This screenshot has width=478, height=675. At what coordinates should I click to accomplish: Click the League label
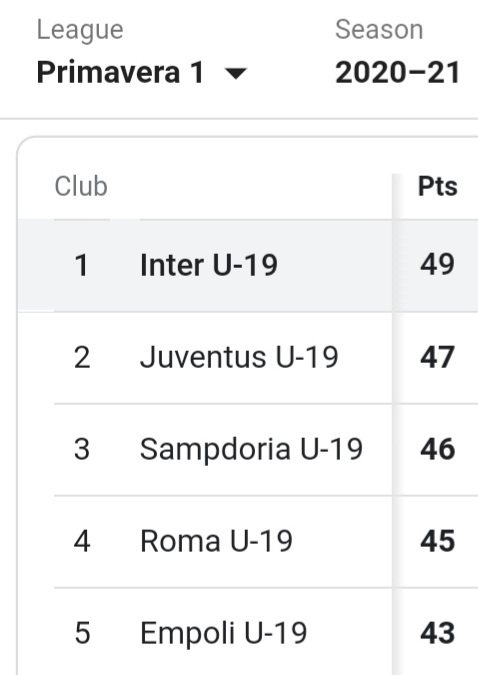pos(80,30)
